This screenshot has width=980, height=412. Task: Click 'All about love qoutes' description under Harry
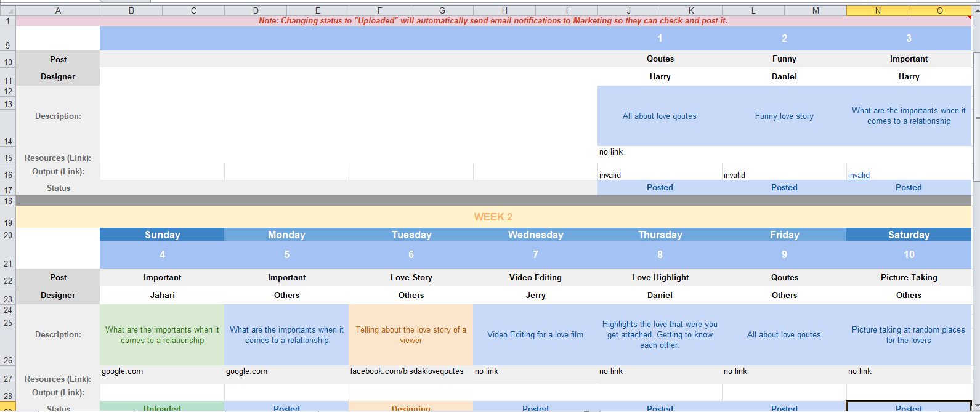pyautogui.click(x=660, y=116)
